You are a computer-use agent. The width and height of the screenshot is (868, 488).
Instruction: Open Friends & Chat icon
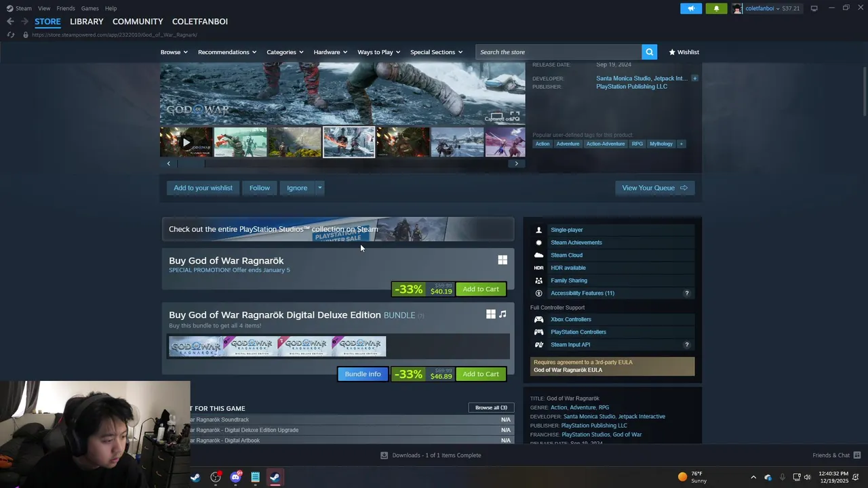click(x=857, y=455)
